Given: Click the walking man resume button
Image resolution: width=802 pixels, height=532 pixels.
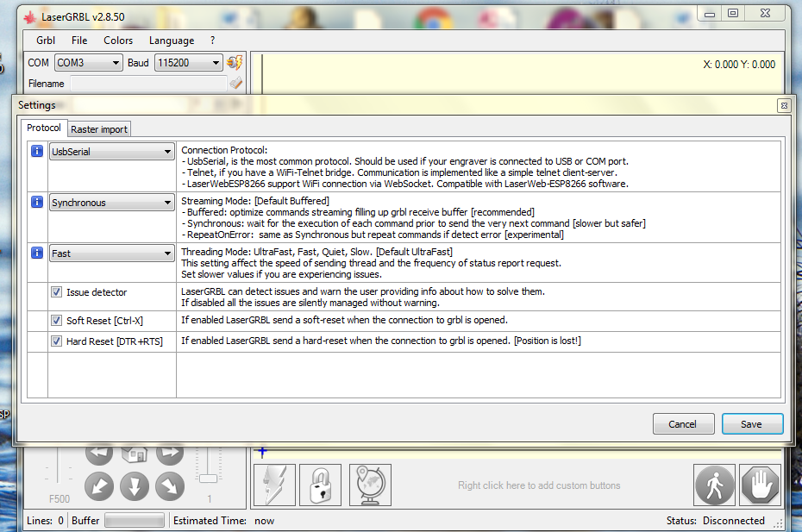Looking at the screenshot, I should (x=715, y=485).
